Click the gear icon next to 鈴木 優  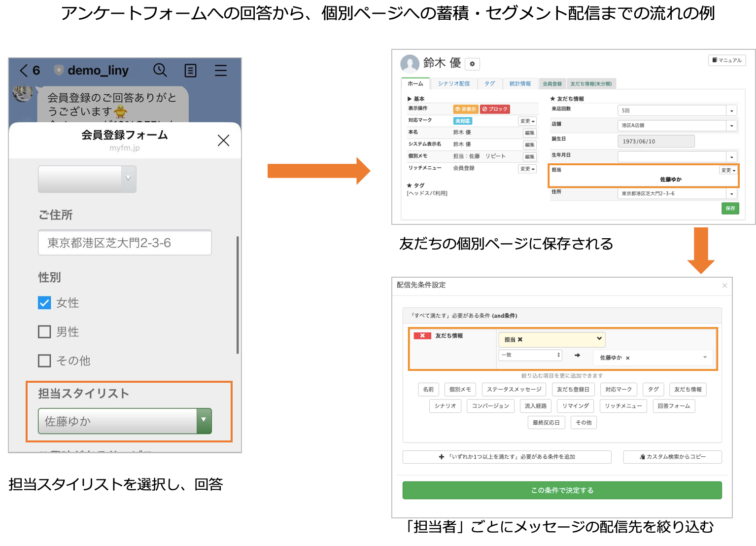pos(472,64)
